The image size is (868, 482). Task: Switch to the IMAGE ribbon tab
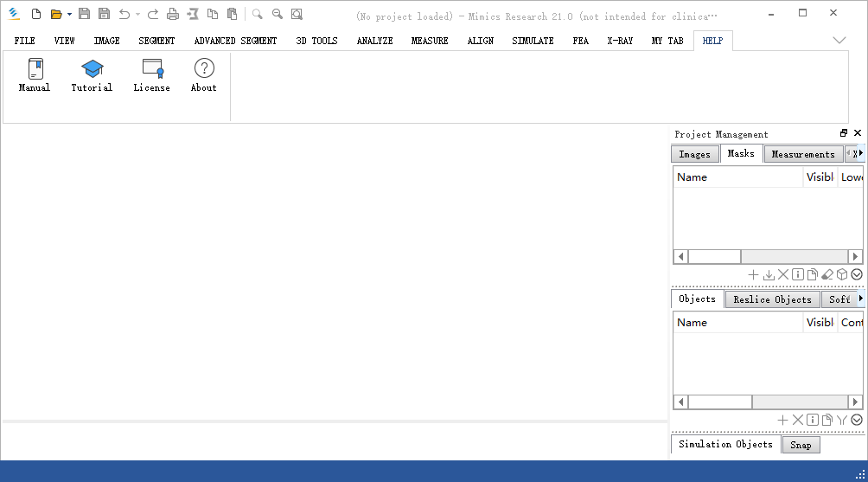(107, 41)
